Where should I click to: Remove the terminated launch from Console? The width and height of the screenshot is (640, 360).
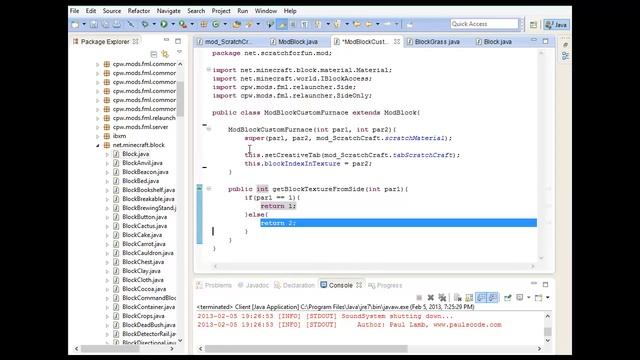(430, 298)
